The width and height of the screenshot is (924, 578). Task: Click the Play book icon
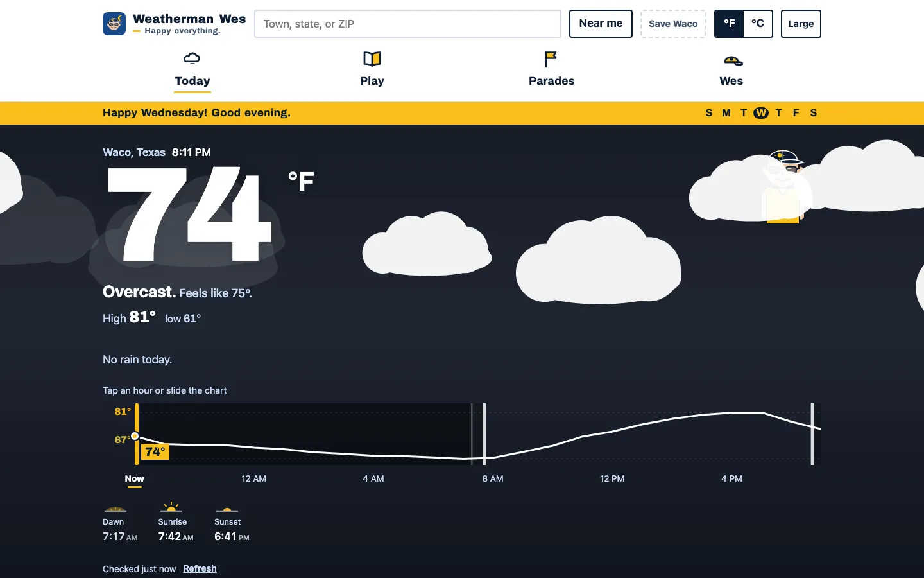pyautogui.click(x=372, y=59)
